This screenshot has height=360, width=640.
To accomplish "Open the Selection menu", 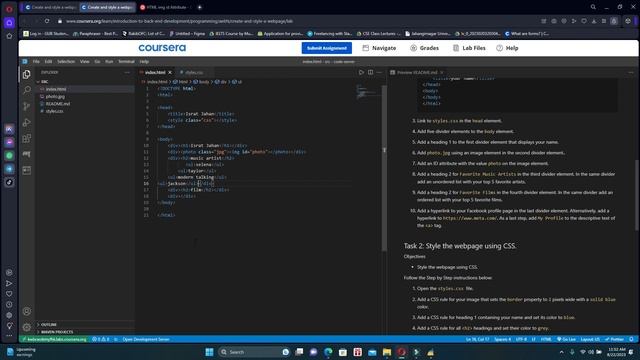I will coord(66,62).
